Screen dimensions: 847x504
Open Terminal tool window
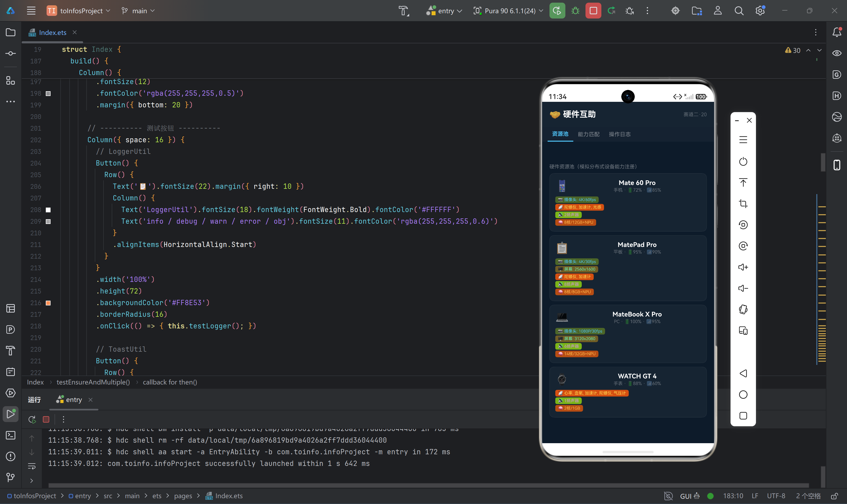click(11, 435)
